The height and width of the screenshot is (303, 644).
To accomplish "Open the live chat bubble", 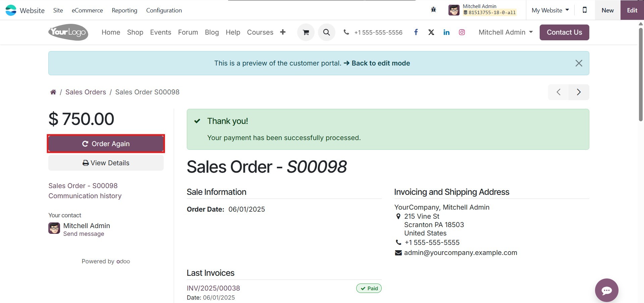I will pos(606,290).
